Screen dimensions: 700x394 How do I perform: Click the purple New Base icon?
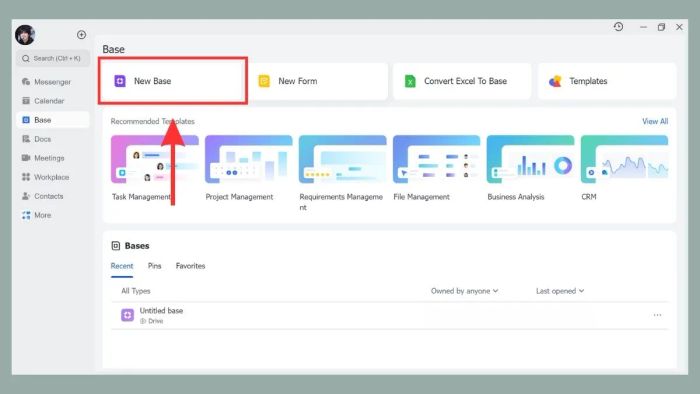point(120,81)
